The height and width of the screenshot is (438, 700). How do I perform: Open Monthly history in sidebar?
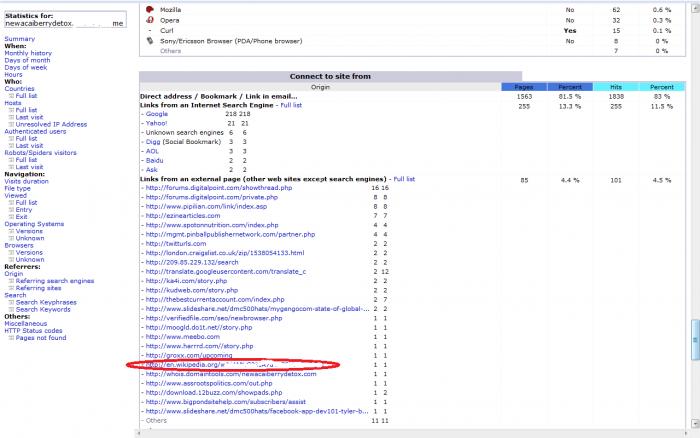click(28, 53)
